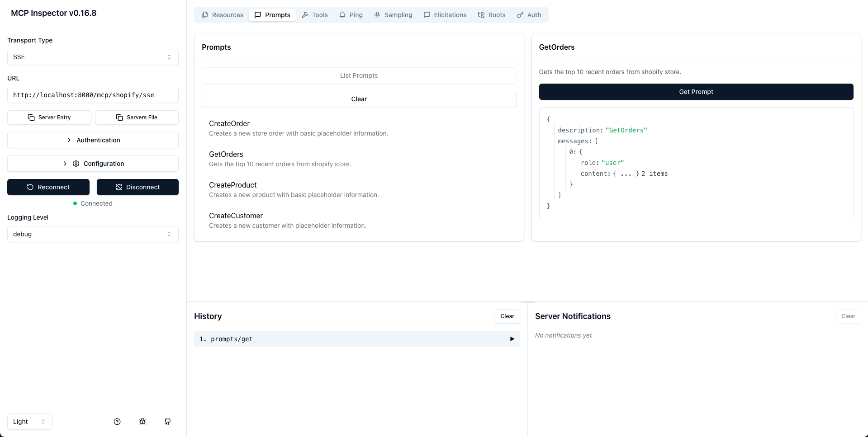This screenshot has width=868, height=437.
Task: Switch to the Resources tab
Action: (223, 15)
